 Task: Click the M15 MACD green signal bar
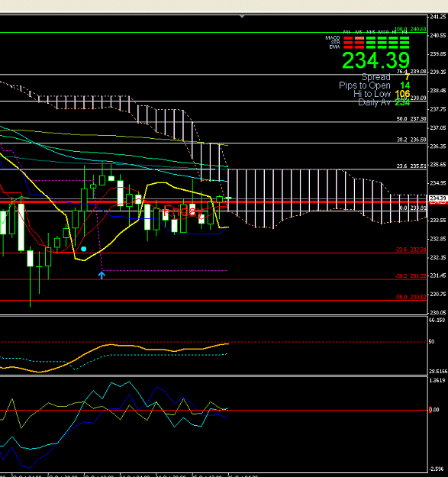(x=371, y=38)
